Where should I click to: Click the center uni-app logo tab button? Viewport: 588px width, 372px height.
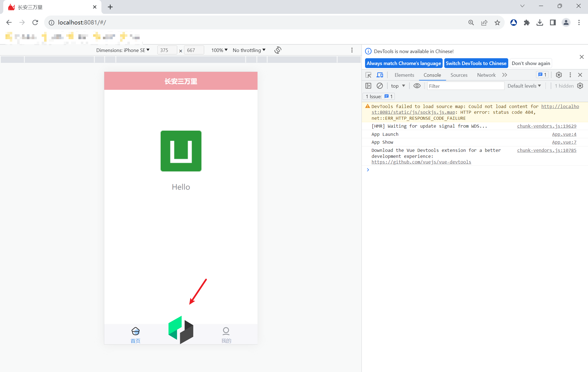point(181,330)
